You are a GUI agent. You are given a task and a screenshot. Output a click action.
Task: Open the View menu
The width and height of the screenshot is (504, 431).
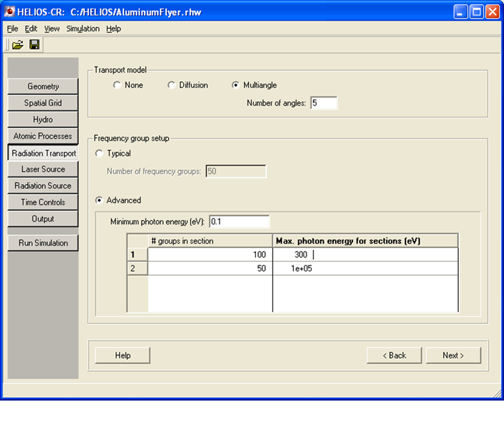point(52,29)
